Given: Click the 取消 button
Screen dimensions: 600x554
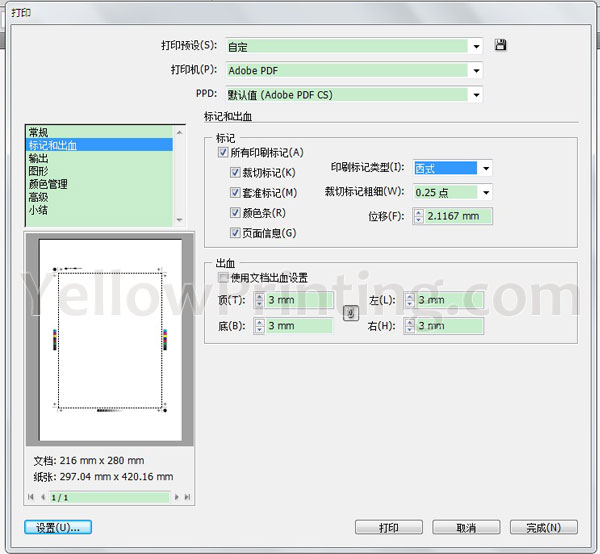Looking at the screenshot, I should 466,527.
